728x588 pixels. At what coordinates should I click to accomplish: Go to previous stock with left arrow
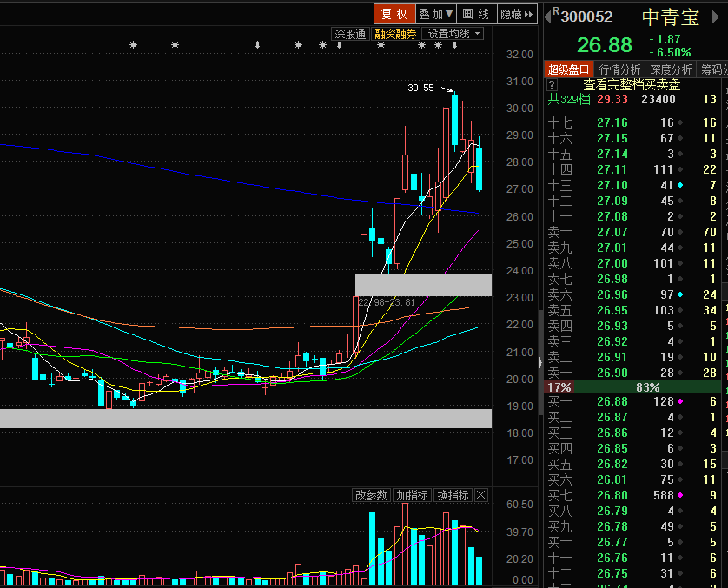pos(547,17)
